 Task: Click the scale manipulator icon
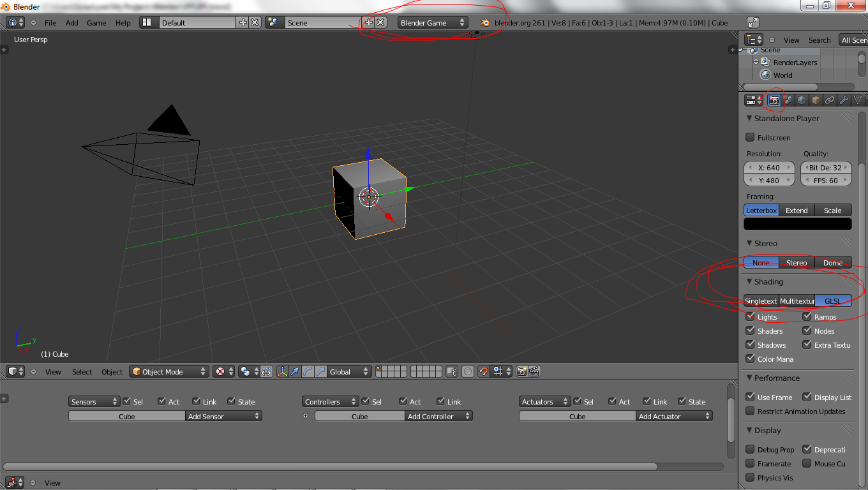(x=320, y=371)
